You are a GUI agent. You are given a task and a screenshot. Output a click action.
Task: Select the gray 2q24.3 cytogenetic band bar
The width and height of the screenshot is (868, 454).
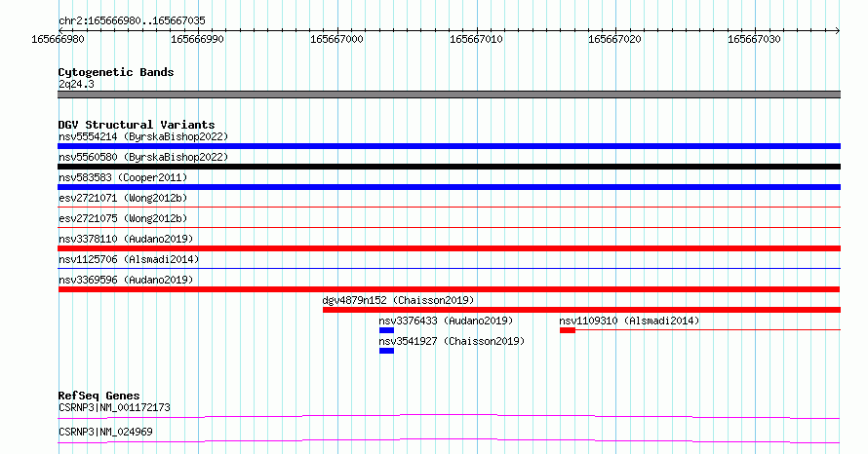tap(449, 95)
